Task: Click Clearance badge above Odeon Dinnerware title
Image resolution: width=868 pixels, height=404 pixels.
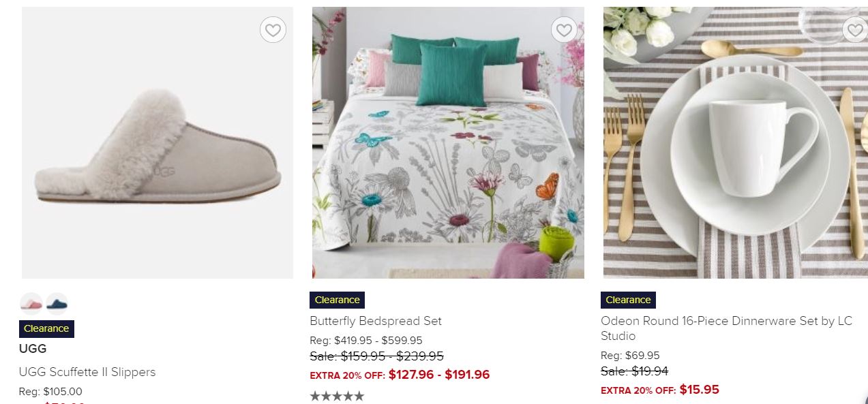Action: (628, 300)
